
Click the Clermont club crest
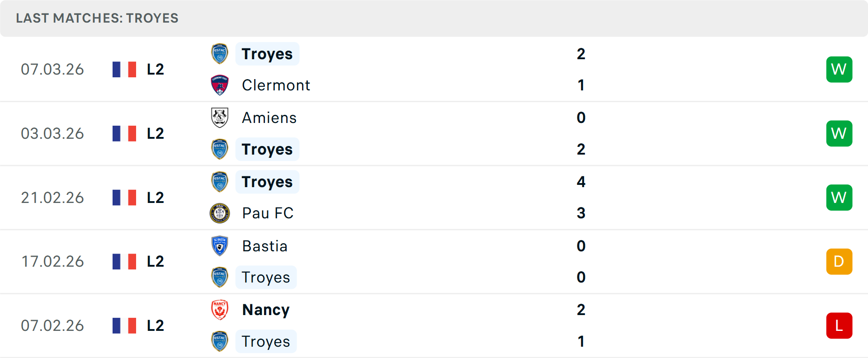click(x=220, y=85)
